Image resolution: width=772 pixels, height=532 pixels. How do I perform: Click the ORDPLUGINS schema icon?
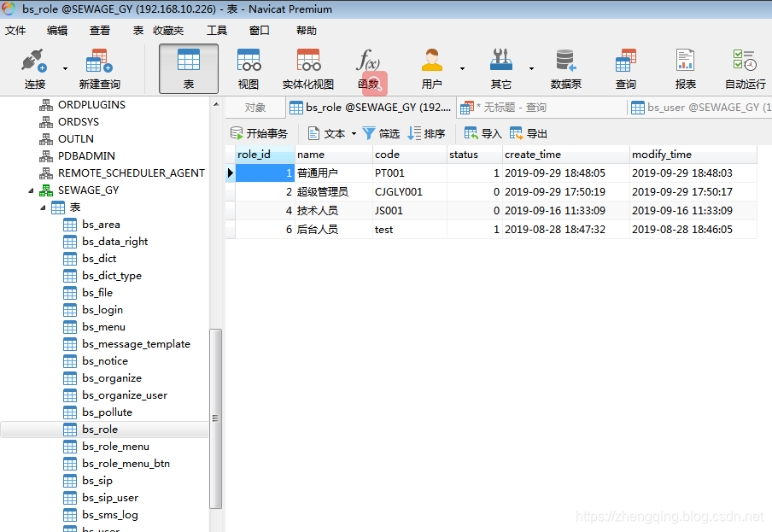tap(46, 105)
